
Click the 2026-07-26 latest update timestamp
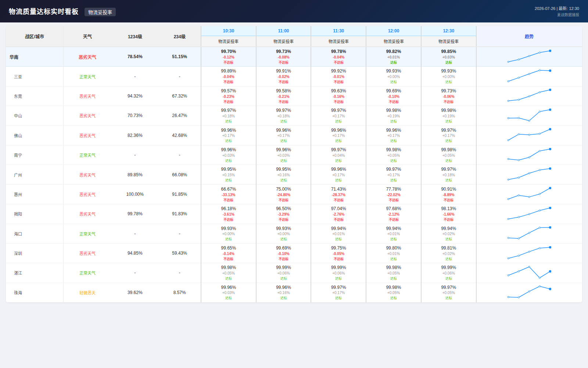tap(557, 8)
